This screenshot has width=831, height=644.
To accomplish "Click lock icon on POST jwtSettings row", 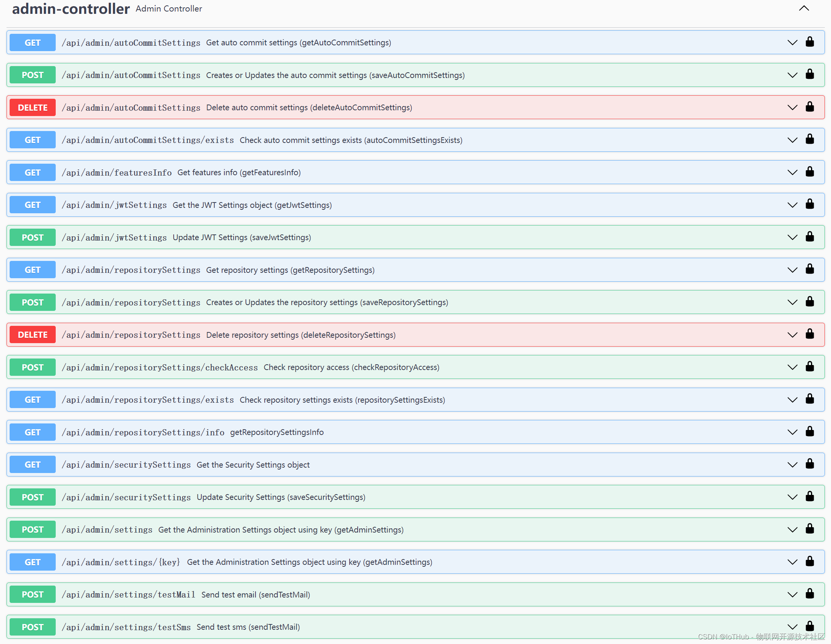I will 810,237.
